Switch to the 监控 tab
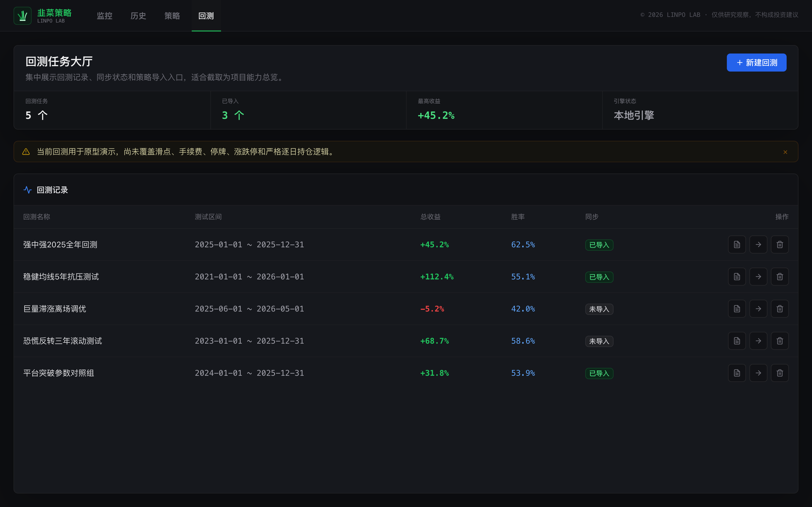The width and height of the screenshot is (812, 507). coord(104,16)
